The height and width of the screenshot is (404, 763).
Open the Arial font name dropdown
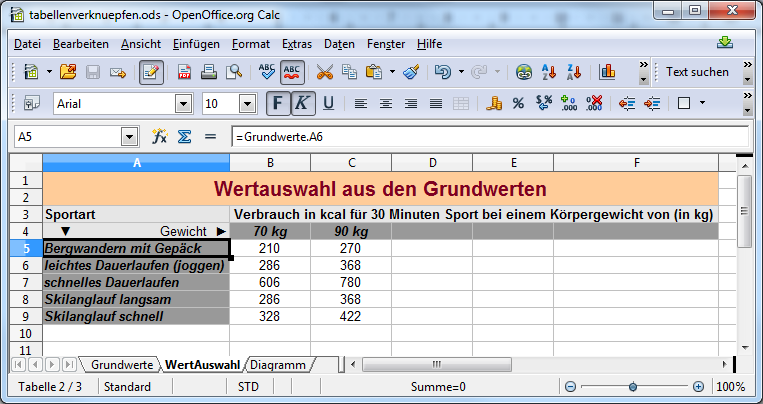(183, 103)
